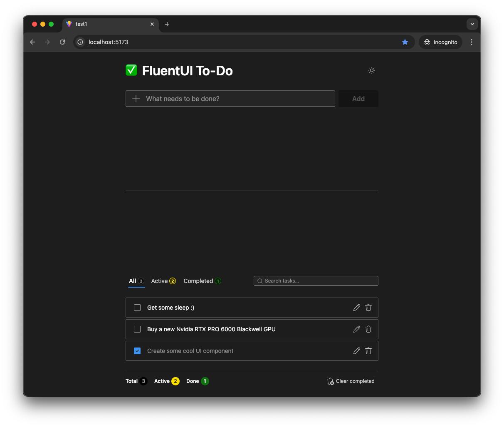Viewport: 504px width, 427px height.
Task: Edit the 'Create some cool UI component' task
Action: click(357, 351)
